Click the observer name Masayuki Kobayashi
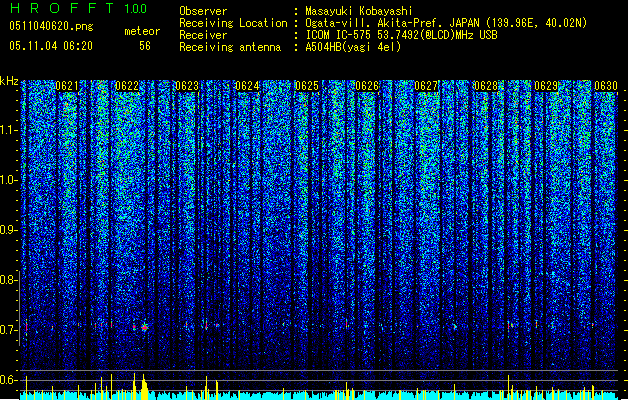 [x=359, y=11]
